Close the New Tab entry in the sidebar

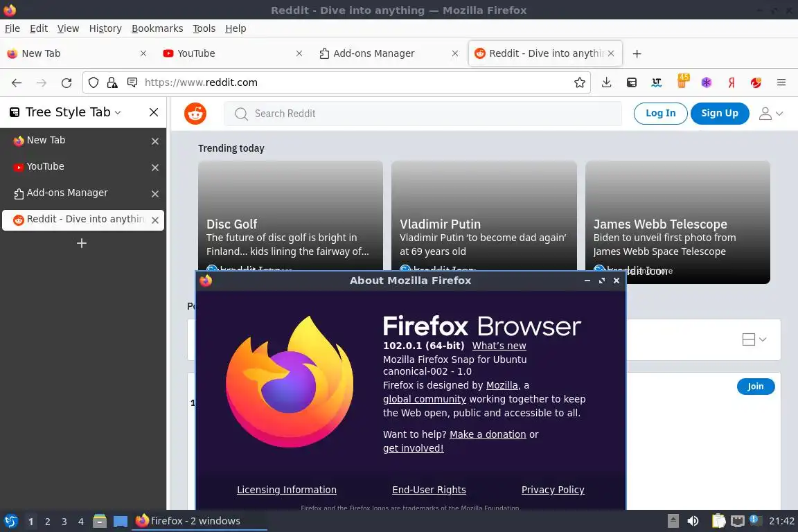(x=155, y=141)
